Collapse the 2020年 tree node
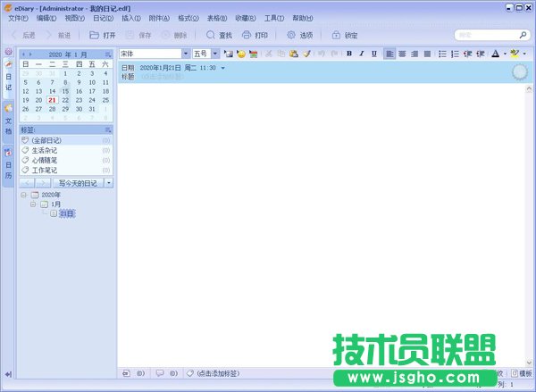This screenshot has width=536, height=392. pyautogui.click(x=23, y=195)
